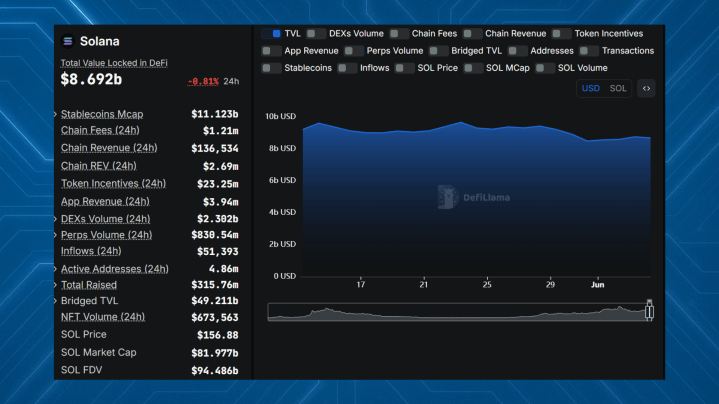Click the $673,563 NFT Volume value
The width and height of the screenshot is (719, 404).
tap(215, 318)
